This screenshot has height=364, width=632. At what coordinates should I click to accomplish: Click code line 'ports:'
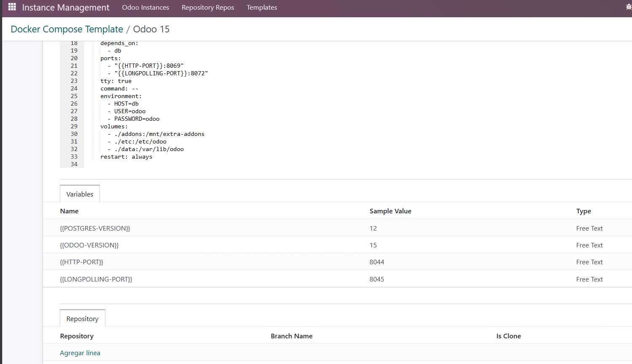[110, 58]
